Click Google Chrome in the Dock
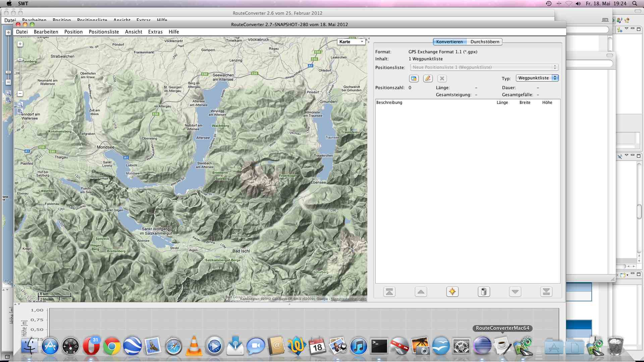The height and width of the screenshot is (362, 644). (x=112, y=346)
